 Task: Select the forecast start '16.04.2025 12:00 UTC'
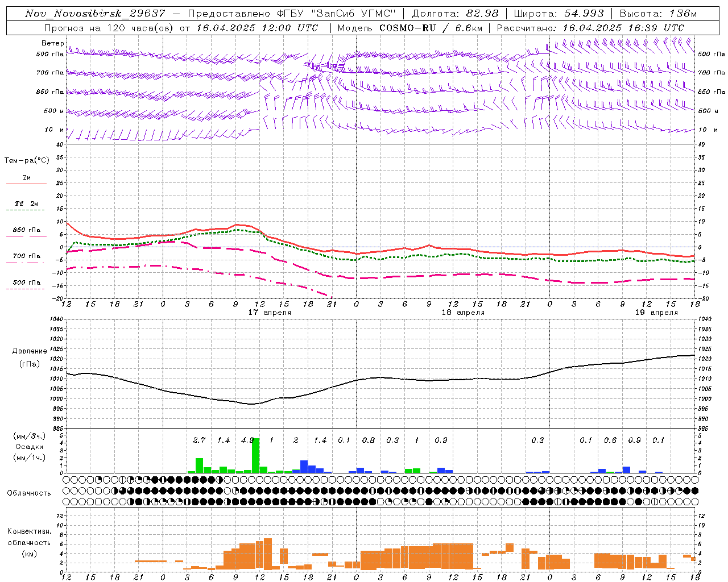[x=257, y=28]
